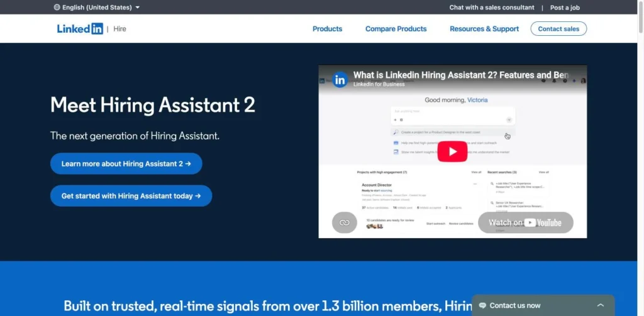
Task: Click the globe language icon
Action: coord(57,8)
